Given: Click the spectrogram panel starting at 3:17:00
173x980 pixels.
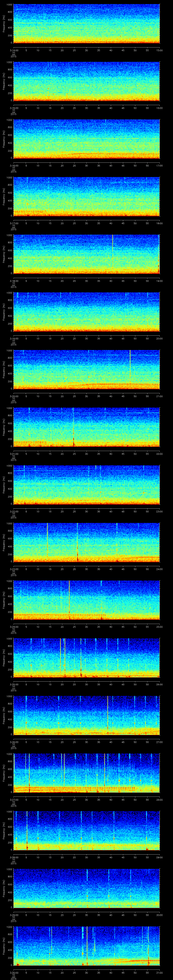Looking at the screenshot, I should pos(86,197).
